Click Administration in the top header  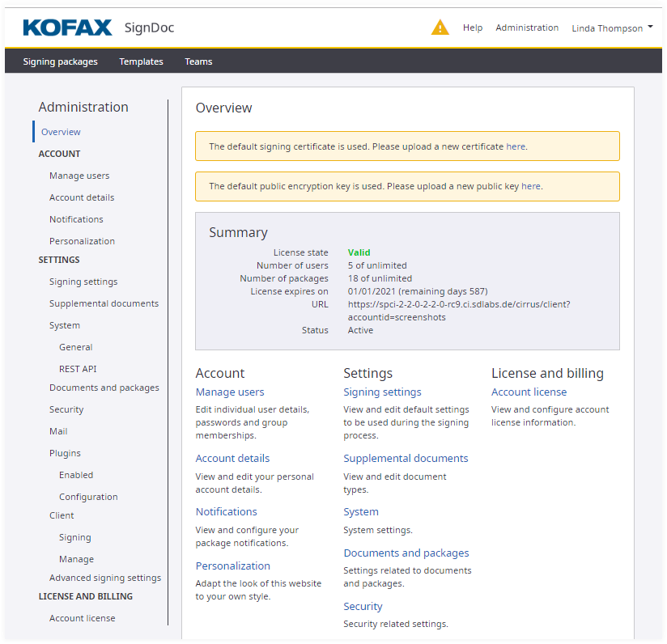point(527,28)
